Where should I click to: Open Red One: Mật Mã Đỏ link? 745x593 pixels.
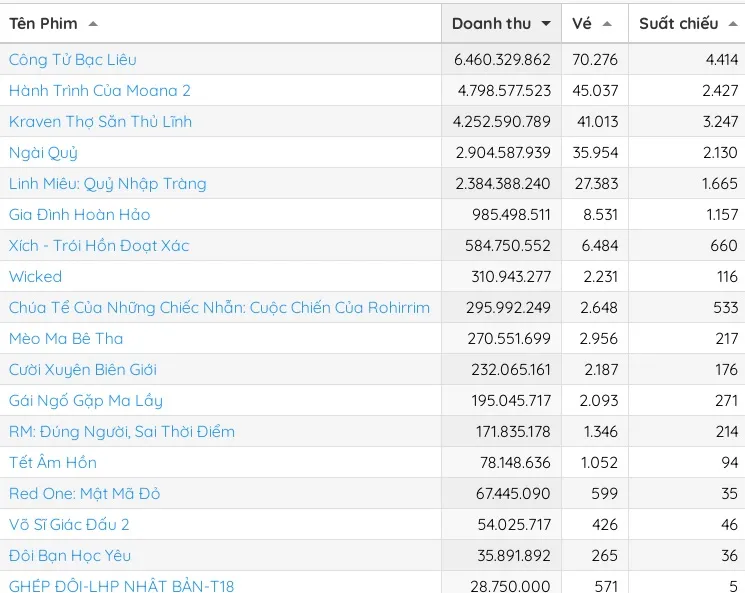(85, 494)
